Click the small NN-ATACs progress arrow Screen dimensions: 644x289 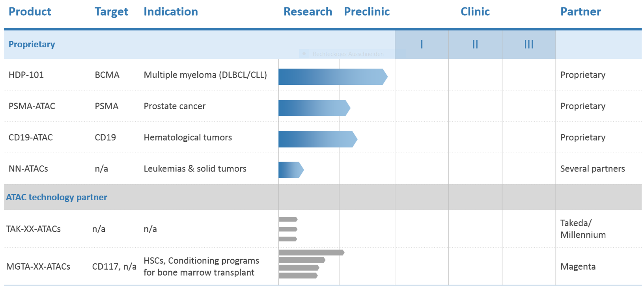[x=291, y=170]
